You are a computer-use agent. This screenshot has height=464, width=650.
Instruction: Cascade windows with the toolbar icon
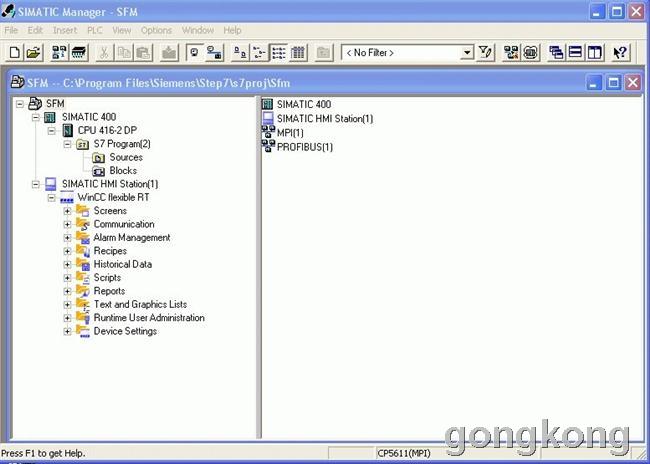(x=556, y=53)
